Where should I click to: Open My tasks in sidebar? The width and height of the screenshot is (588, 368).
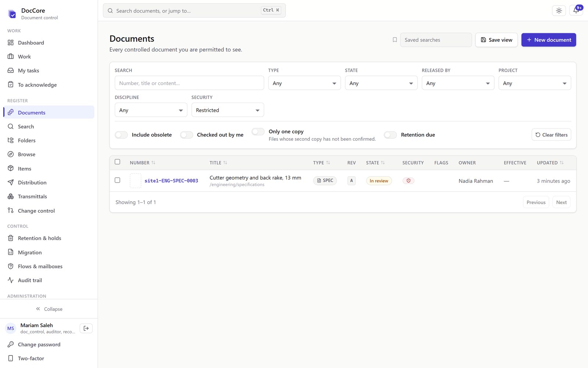(49, 71)
